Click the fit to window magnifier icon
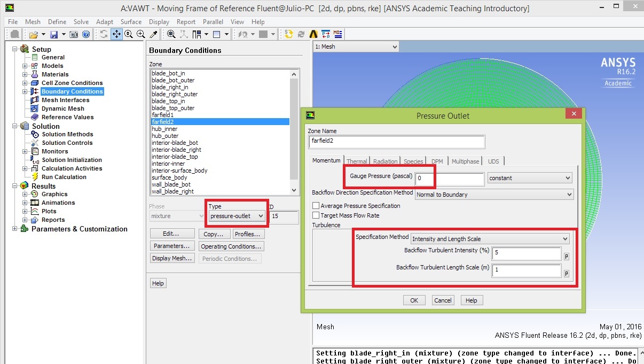Viewport: 644px width, 364px height. [171, 34]
